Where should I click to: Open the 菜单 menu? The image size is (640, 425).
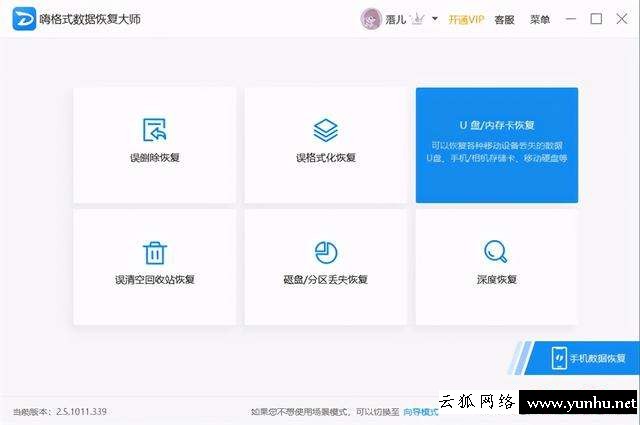540,19
